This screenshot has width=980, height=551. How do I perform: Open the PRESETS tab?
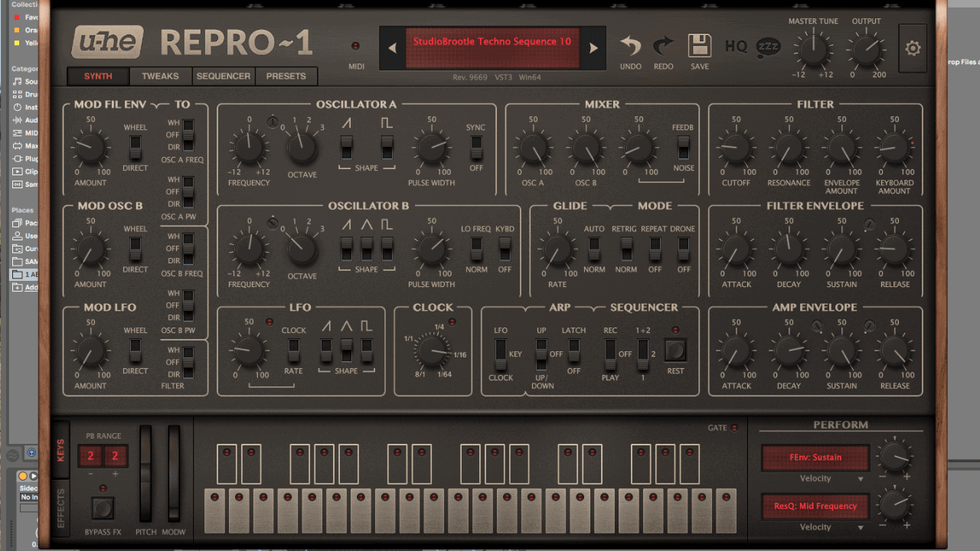click(x=286, y=77)
